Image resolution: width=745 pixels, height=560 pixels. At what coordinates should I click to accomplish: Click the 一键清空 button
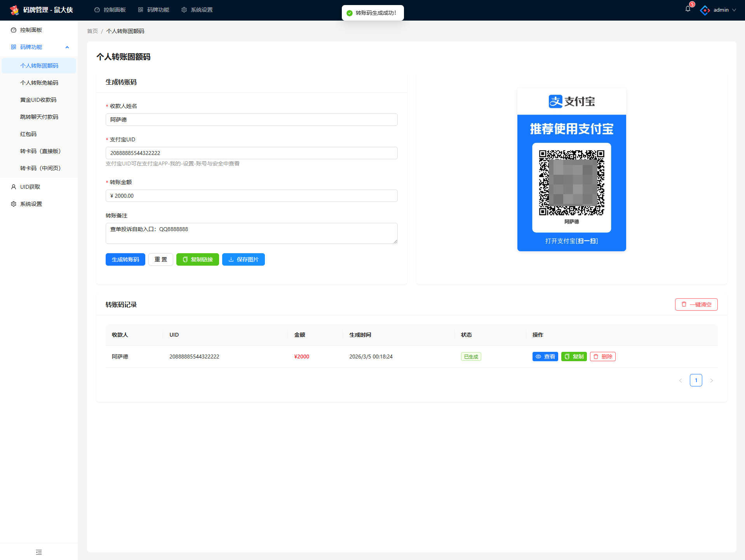tap(696, 304)
